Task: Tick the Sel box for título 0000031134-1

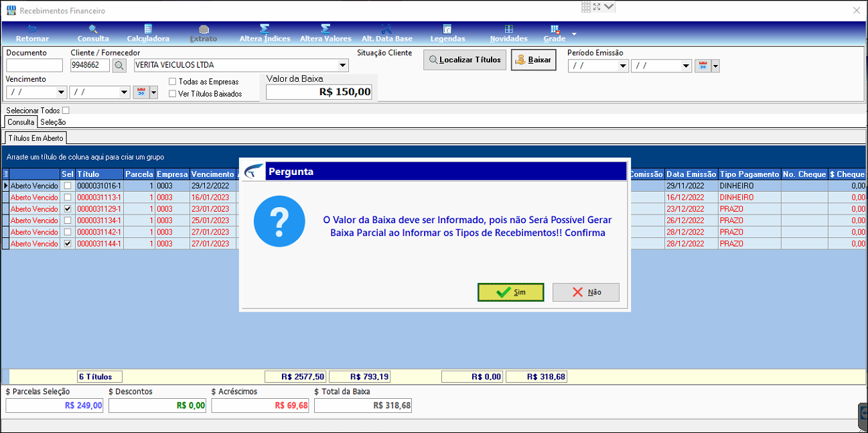Action: click(x=67, y=221)
